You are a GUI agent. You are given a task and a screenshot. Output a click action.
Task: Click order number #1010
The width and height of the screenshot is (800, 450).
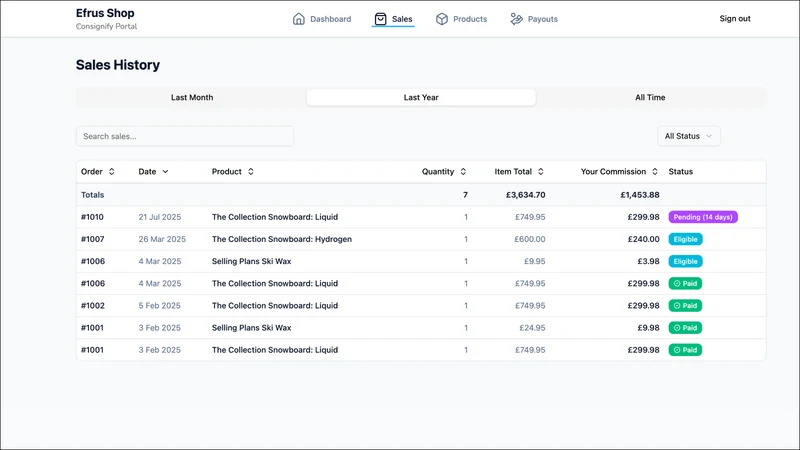coord(92,217)
